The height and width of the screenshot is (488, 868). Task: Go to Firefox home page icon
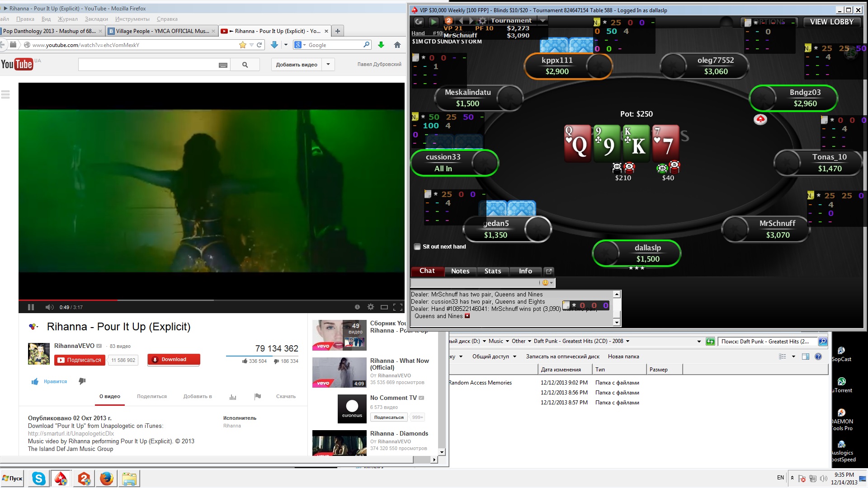tap(397, 45)
